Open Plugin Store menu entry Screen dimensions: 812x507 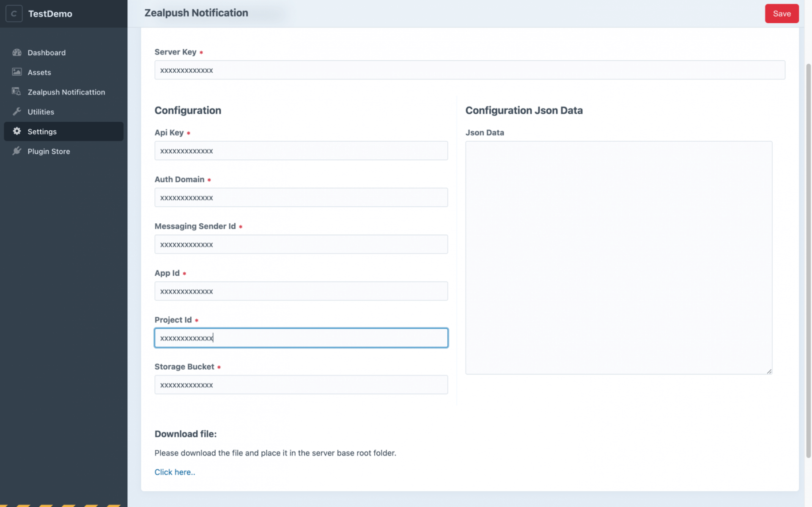click(49, 151)
